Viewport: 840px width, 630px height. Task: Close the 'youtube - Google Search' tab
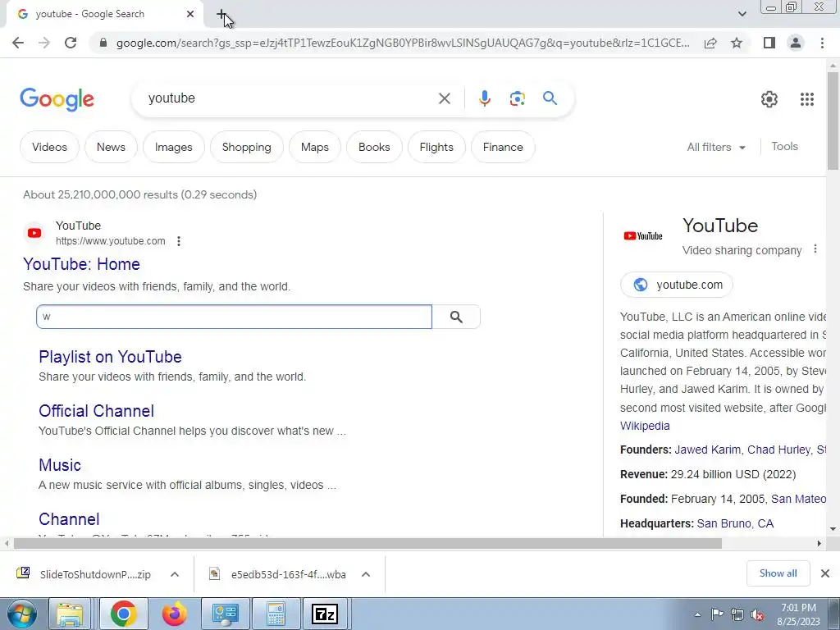point(190,14)
